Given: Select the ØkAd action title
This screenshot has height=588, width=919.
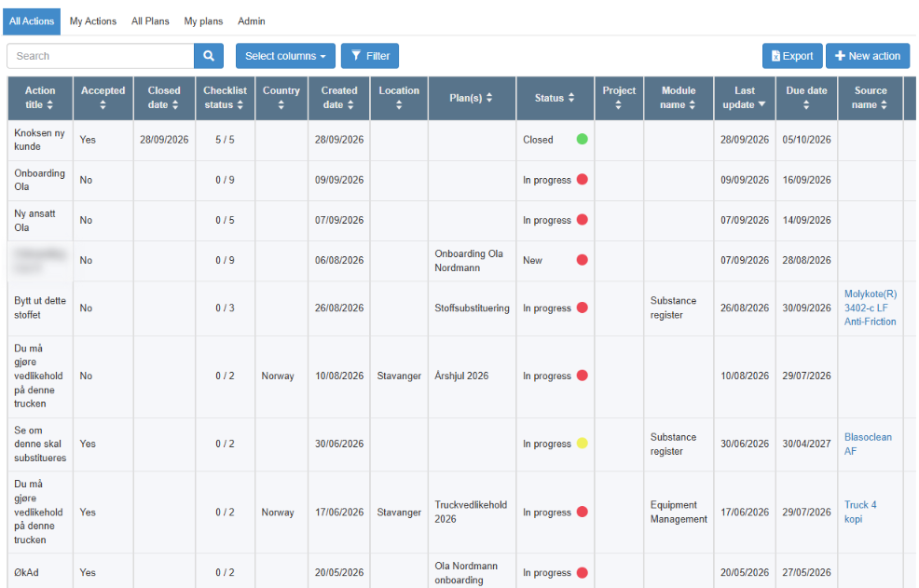Looking at the screenshot, I should point(26,573).
